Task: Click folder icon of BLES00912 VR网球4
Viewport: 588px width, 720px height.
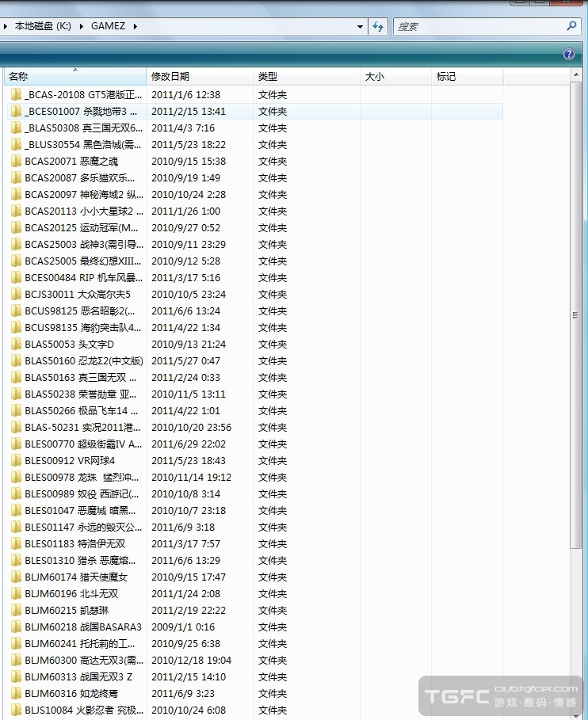Action: (x=16, y=461)
